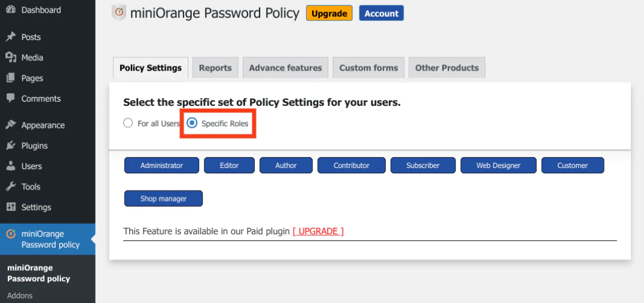Select the Customer role button
Viewport: 644px width, 303px height.
coord(572,166)
